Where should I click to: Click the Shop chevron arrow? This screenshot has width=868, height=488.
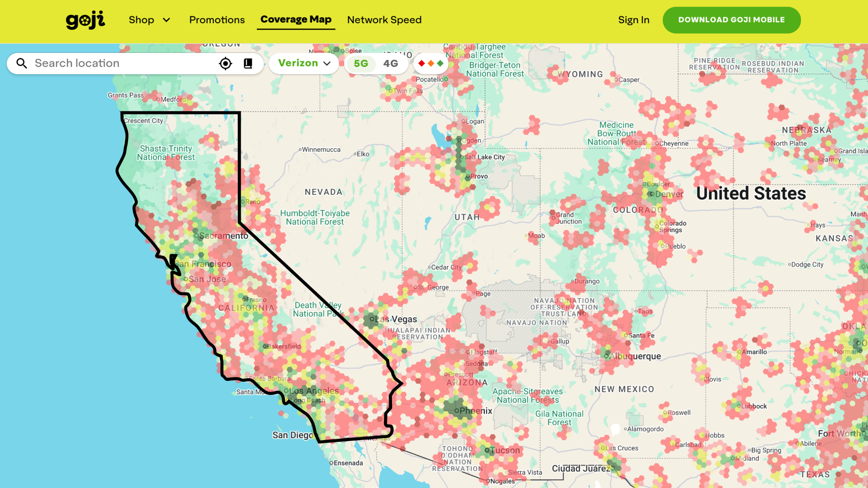pyautogui.click(x=167, y=20)
